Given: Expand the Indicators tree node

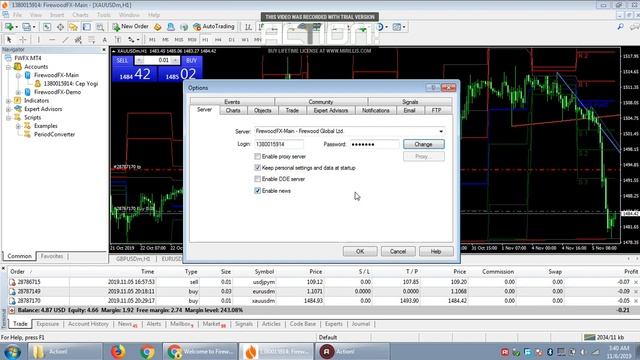Looking at the screenshot, I should (x=8, y=101).
